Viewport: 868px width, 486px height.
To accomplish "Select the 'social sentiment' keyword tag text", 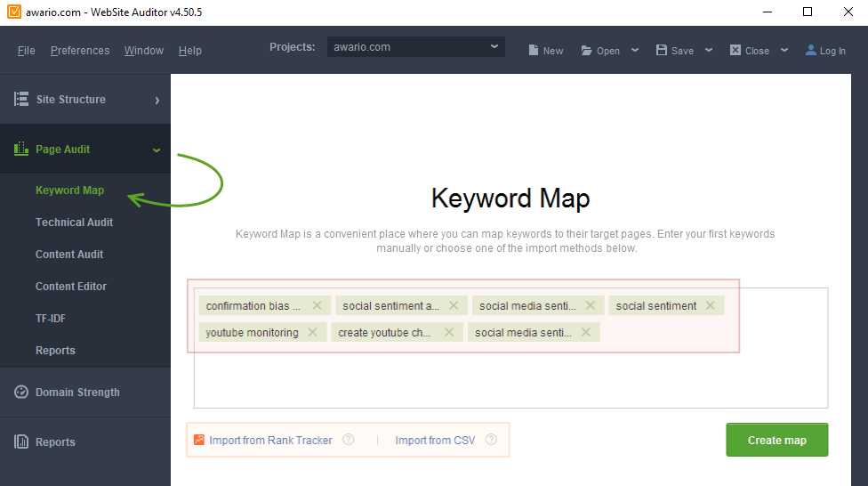I will pyautogui.click(x=656, y=306).
